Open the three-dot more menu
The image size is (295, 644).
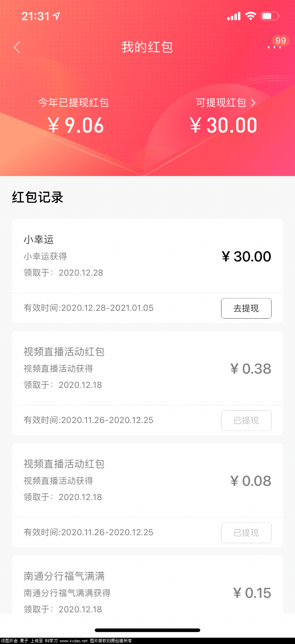(x=274, y=47)
